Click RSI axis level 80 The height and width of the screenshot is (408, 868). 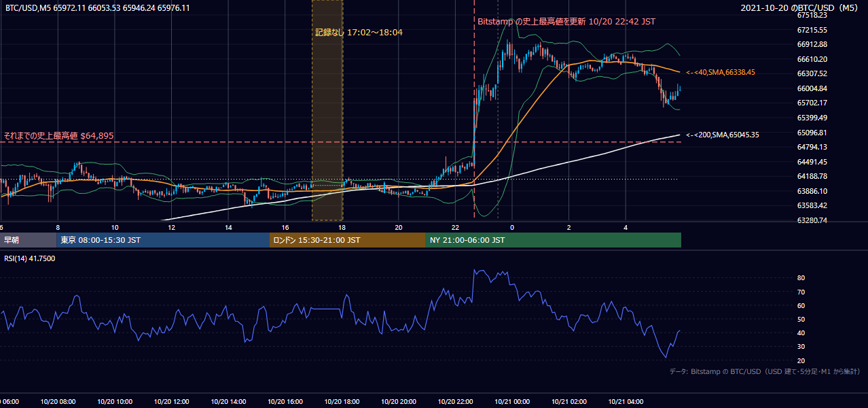801,278
